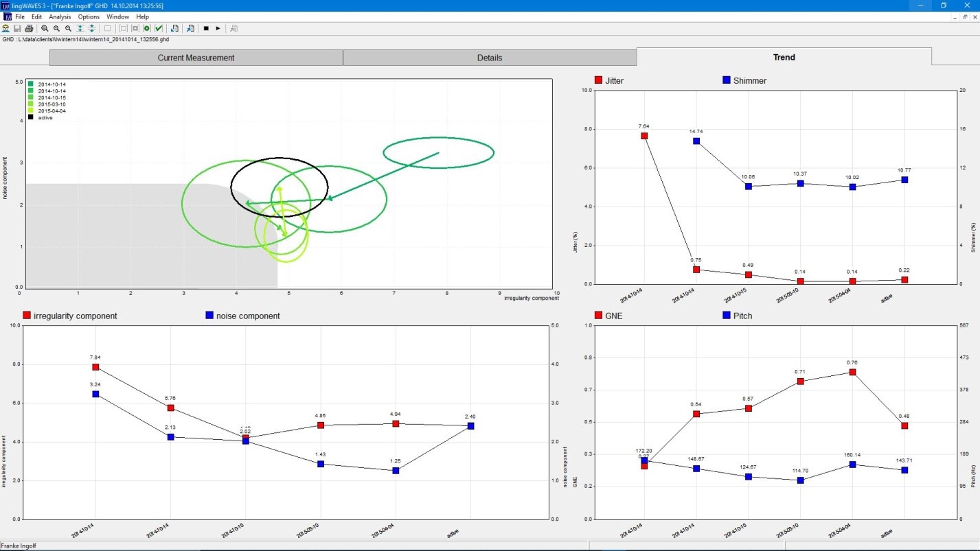980x551 pixels.
Task: Click the vertical expand arrows icon
Action: coord(80,28)
